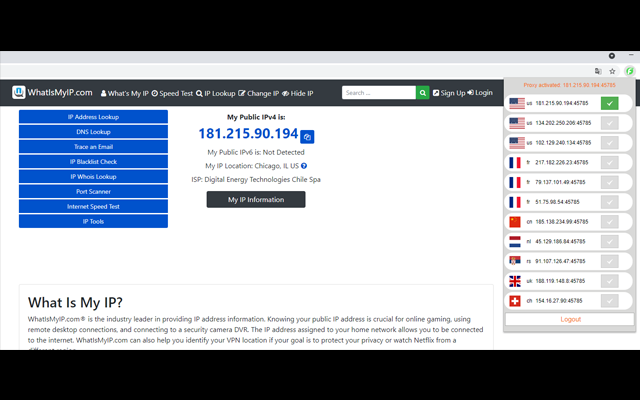This screenshot has height=400, width=640.
Task: Open the Change IP menu item
Action: click(259, 93)
